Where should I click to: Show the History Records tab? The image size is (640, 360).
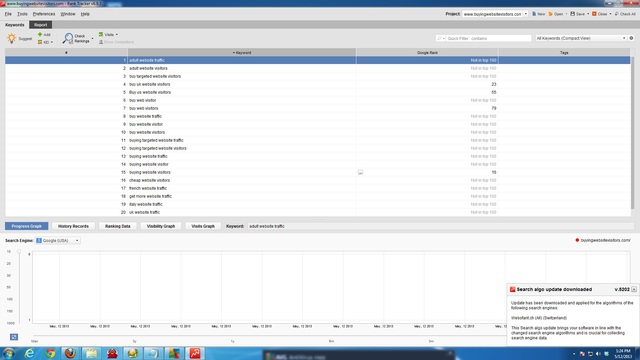pyautogui.click(x=73, y=226)
